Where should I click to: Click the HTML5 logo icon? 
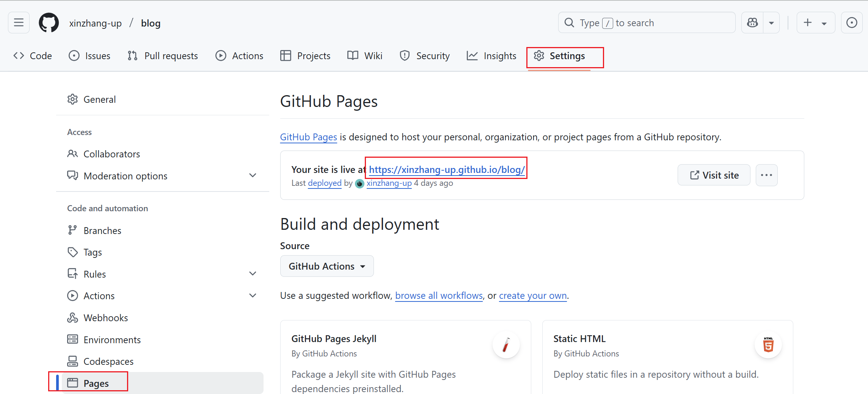point(768,345)
